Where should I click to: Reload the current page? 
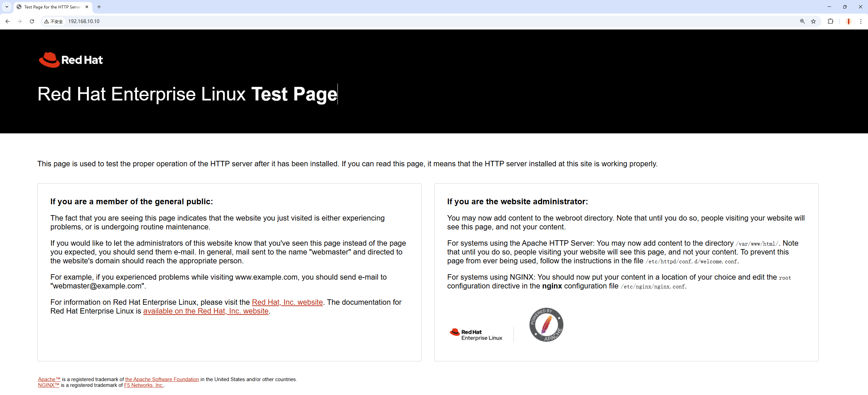click(x=32, y=21)
